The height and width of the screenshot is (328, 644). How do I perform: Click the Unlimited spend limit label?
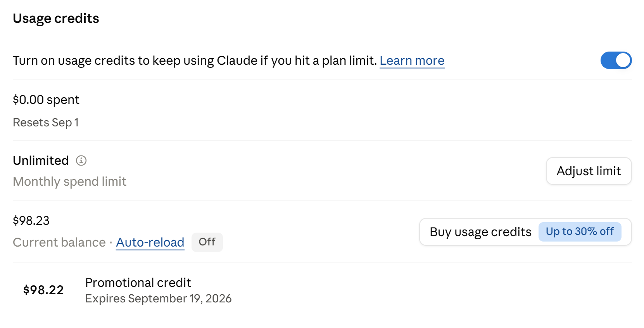pos(41,161)
